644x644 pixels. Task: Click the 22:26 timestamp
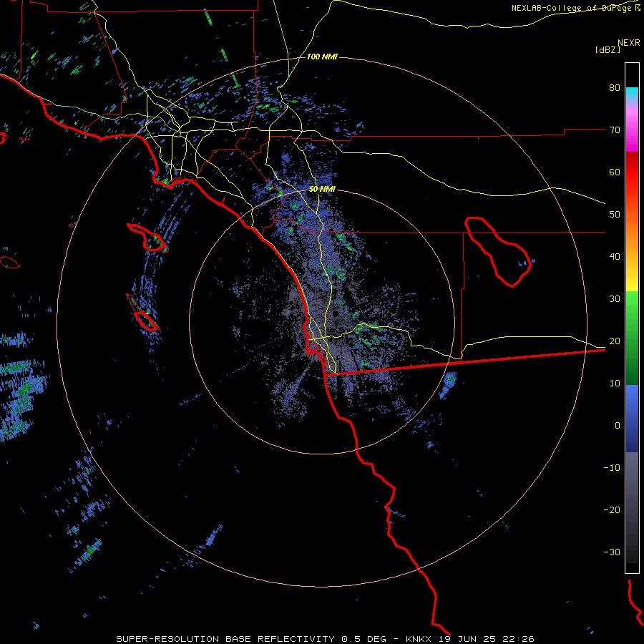pos(519,639)
